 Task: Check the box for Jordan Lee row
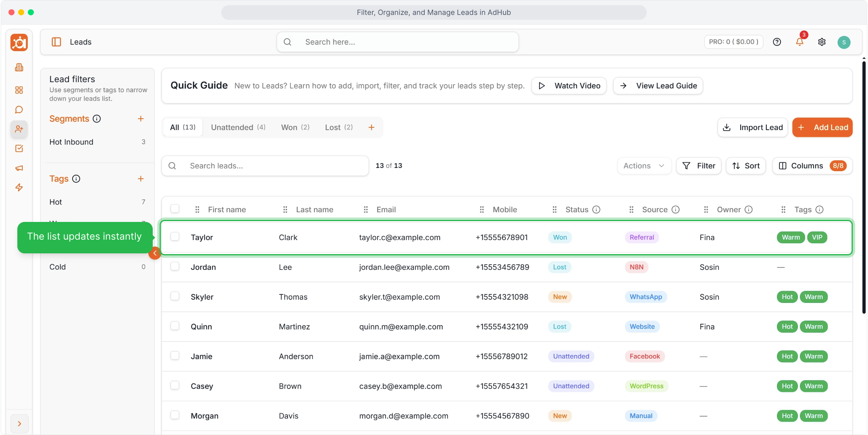click(175, 266)
